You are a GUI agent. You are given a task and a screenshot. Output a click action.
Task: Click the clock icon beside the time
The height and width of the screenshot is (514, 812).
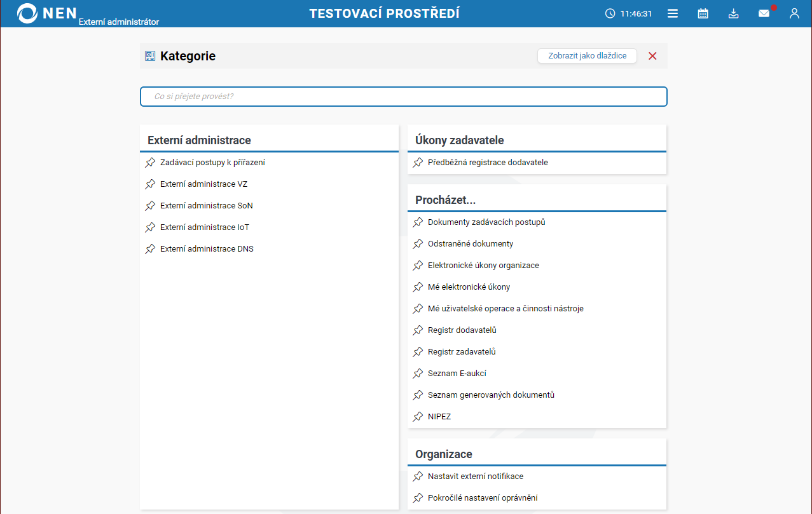(x=610, y=13)
